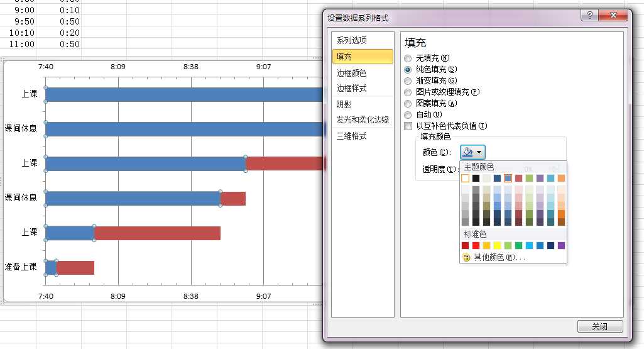644x349 pixels.
Task: Choose aqua in theme colors top row
Action: click(551, 178)
